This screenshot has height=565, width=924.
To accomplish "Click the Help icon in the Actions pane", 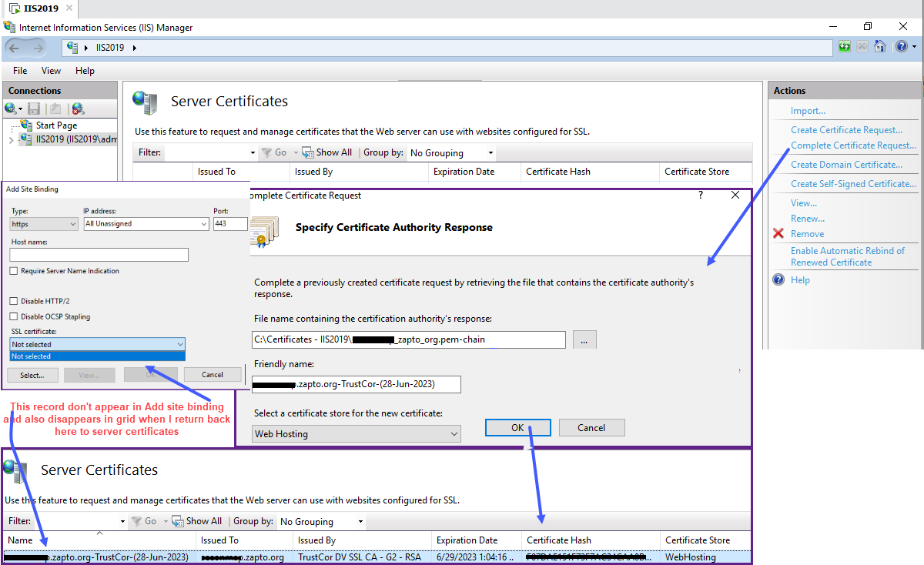I will click(778, 279).
